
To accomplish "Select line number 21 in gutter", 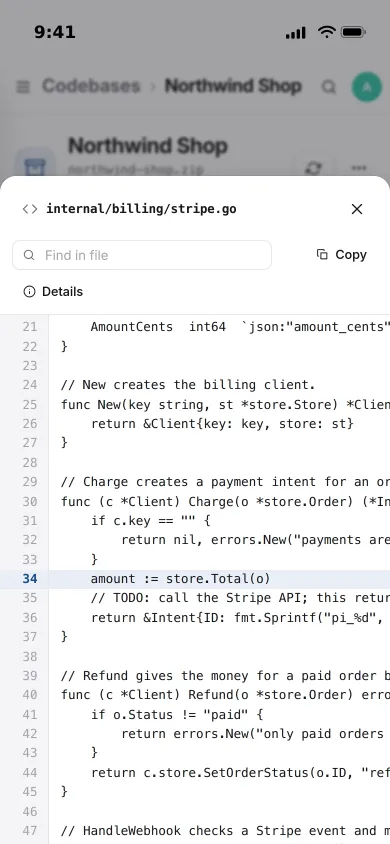I will click(x=30, y=327).
